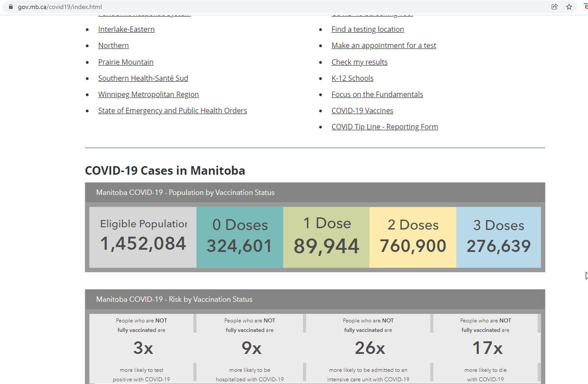Click the lock icon in address bar

[10, 7]
